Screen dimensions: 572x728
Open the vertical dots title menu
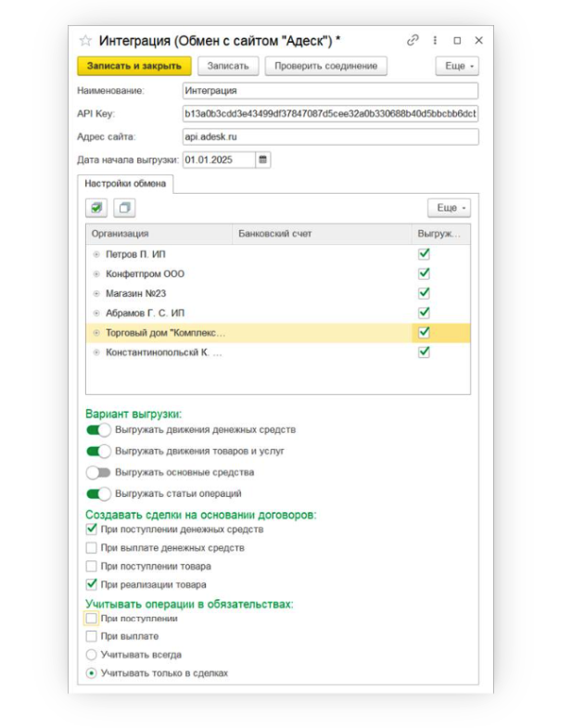point(435,41)
